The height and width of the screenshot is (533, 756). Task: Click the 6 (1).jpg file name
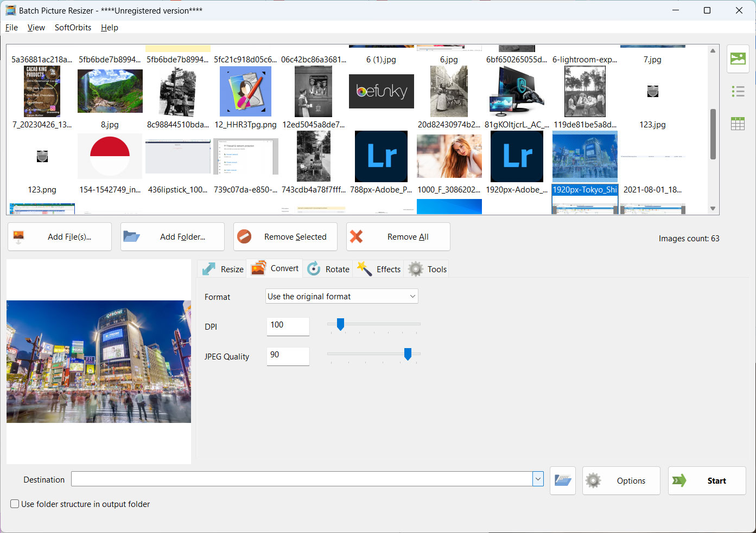pos(381,60)
